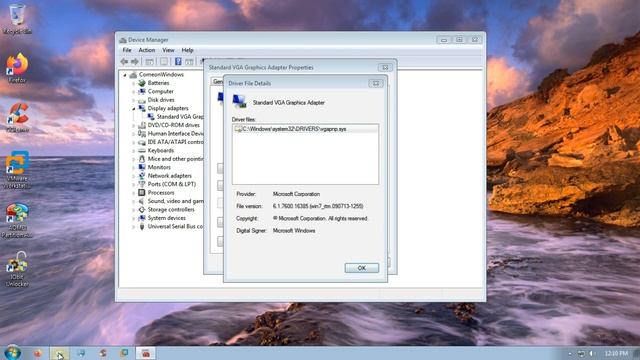Open the View menu in Device Manager
The image size is (640, 360).
point(168,50)
